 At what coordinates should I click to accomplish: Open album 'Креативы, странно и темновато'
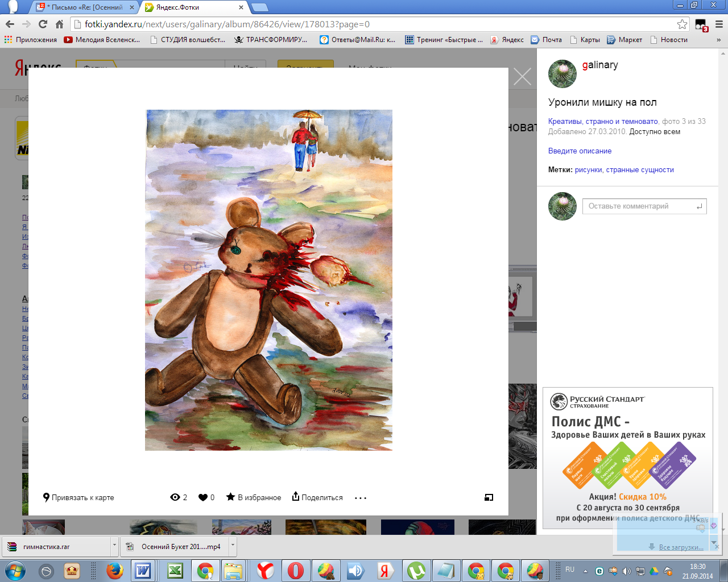[x=603, y=121]
